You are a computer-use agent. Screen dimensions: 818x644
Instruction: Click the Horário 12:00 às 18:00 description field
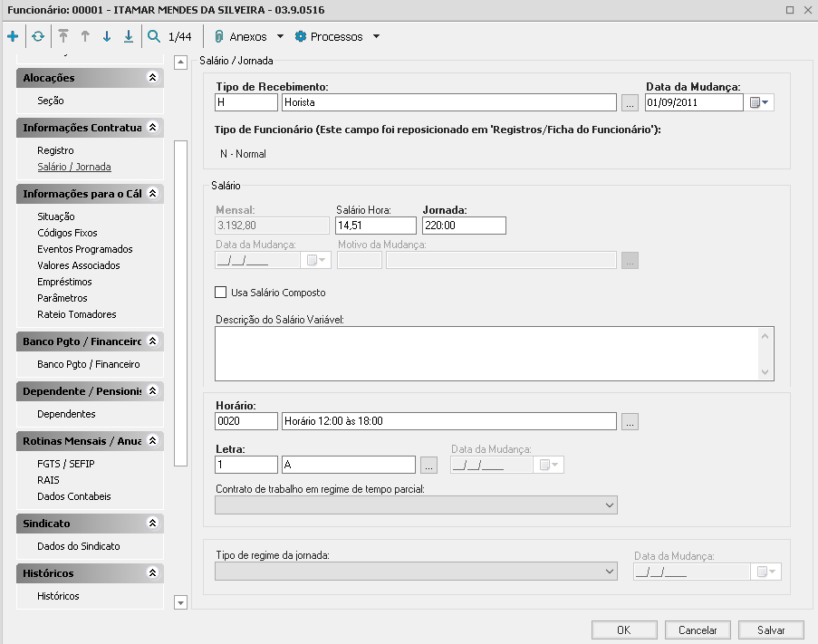(449, 421)
